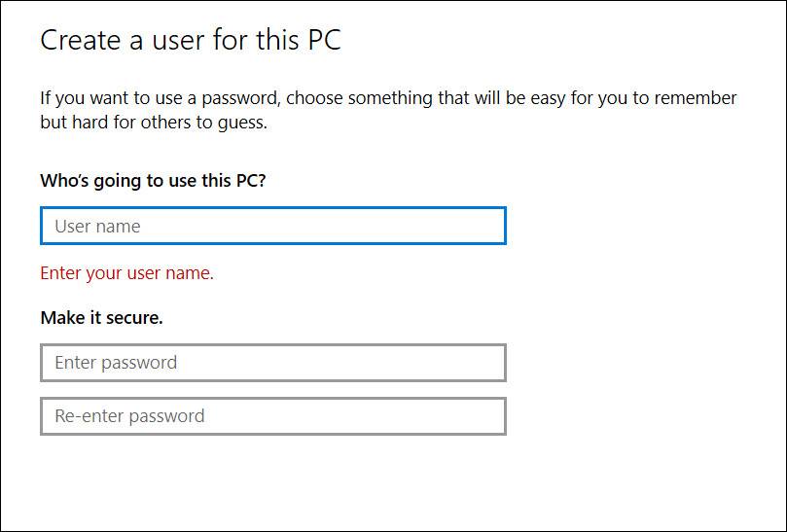The image size is (787, 532).
Task: Click the "Enter password" placeholder text
Action: (x=116, y=363)
